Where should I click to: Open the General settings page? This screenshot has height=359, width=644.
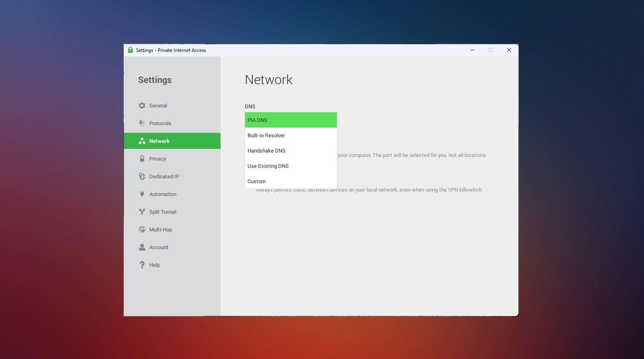click(172, 105)
